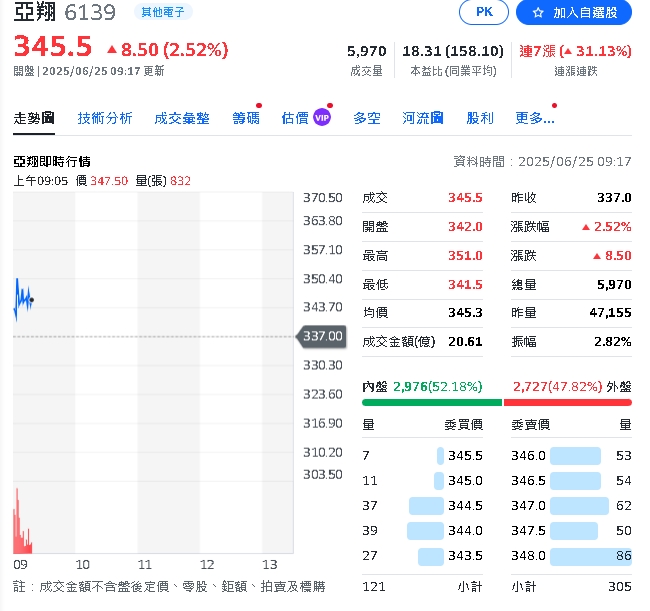Viewport: 650px width, 611px height.
Task: Click the PK compare button
Action: coord(483,12)
